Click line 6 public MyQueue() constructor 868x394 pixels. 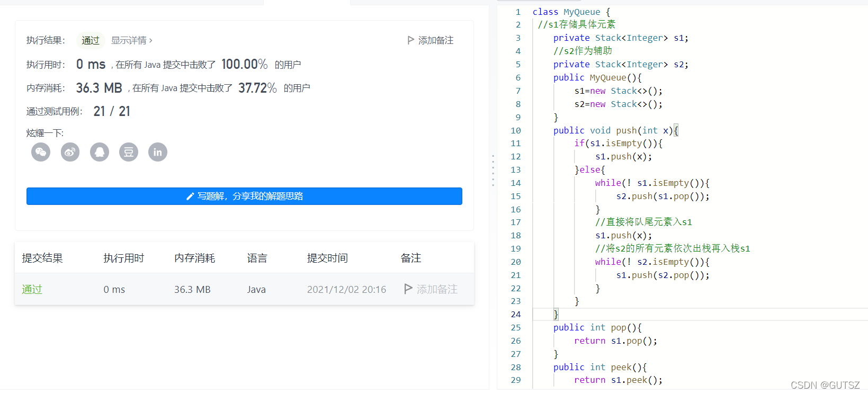tap(597, 77)
